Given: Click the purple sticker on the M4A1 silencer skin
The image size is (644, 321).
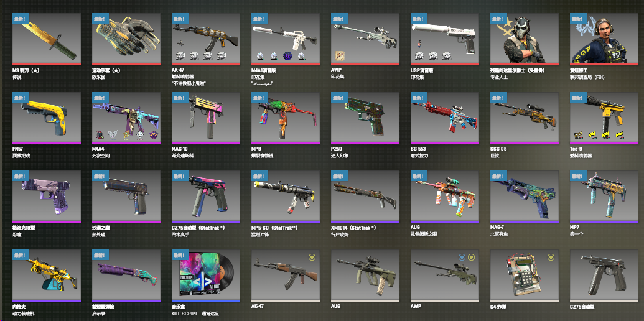Looking at the screenshot, I should click(287, 56).
